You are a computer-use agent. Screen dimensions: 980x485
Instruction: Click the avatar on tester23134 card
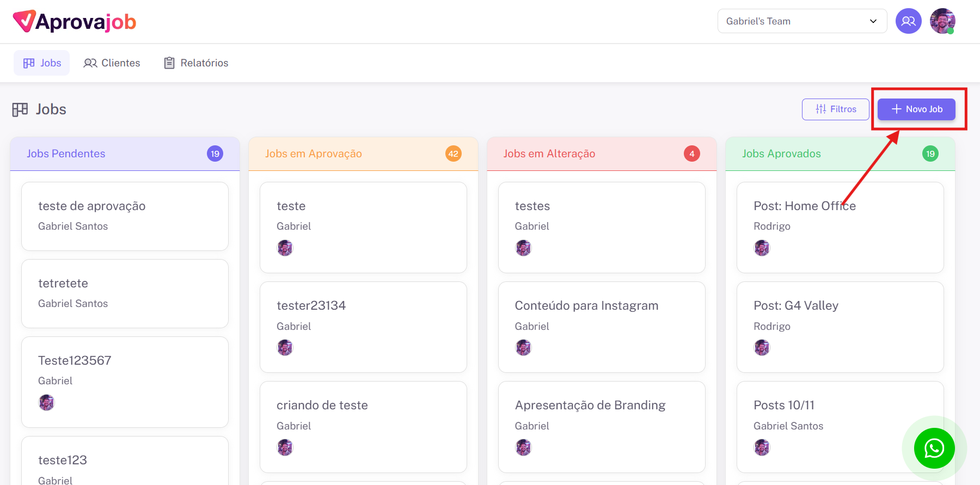tap(285, 347)
